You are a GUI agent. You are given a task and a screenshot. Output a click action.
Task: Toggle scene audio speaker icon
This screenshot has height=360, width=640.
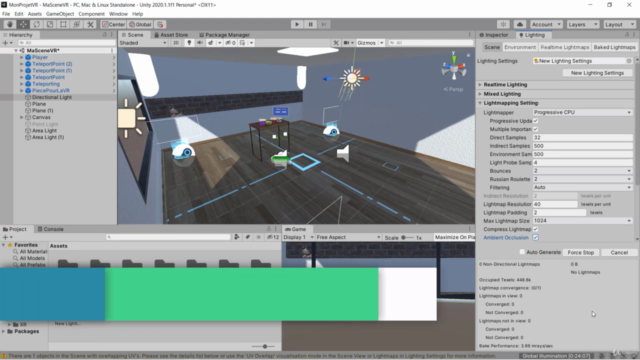(x=200, y=43)
